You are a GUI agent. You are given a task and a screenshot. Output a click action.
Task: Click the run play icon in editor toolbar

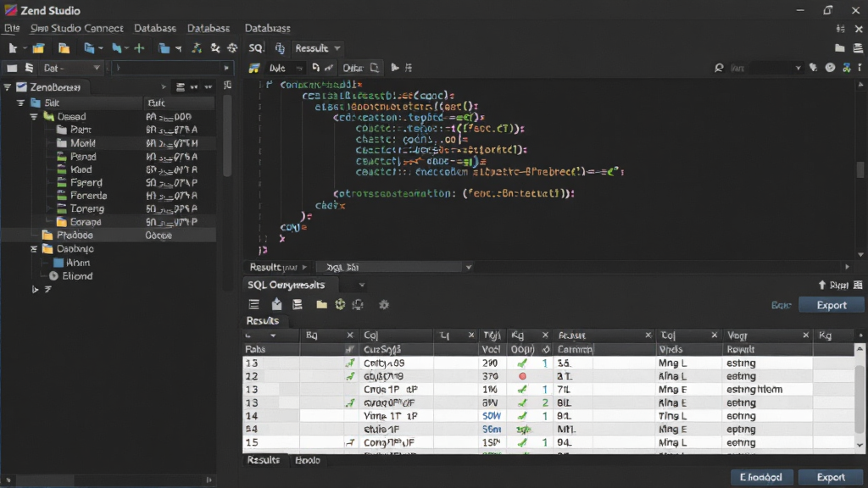(x=395, y=68)
